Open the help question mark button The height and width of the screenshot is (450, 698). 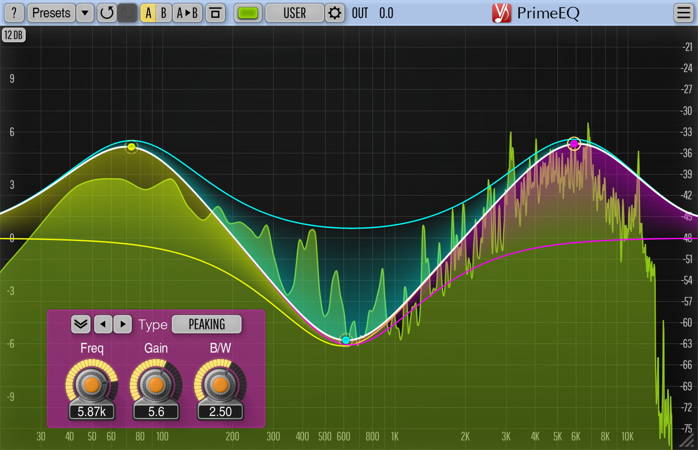coord(14,13)
